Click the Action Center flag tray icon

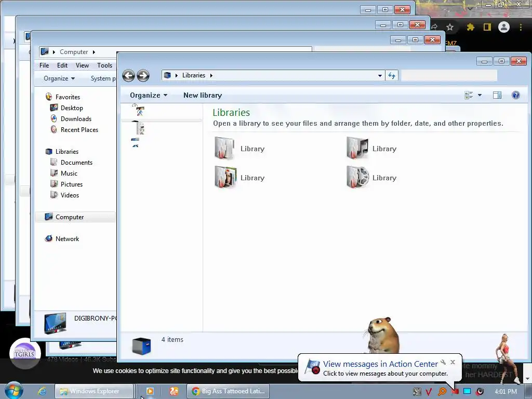455,392
